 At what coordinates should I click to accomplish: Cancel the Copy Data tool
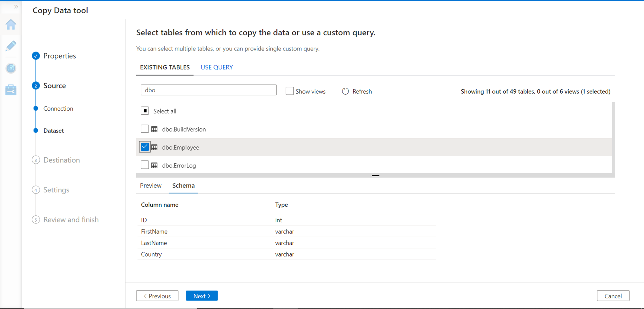coord(613,296)
